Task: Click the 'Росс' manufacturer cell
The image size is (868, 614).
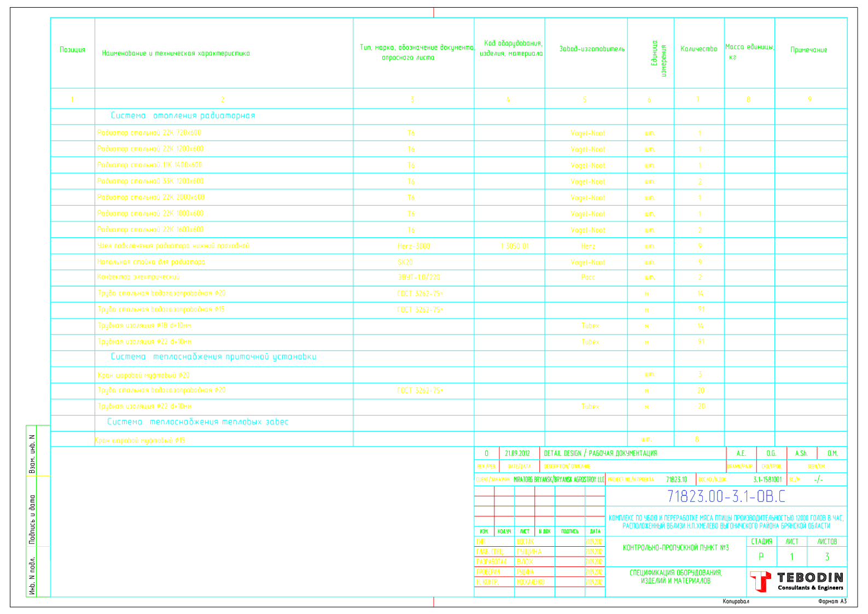Action: click(588, 278)
